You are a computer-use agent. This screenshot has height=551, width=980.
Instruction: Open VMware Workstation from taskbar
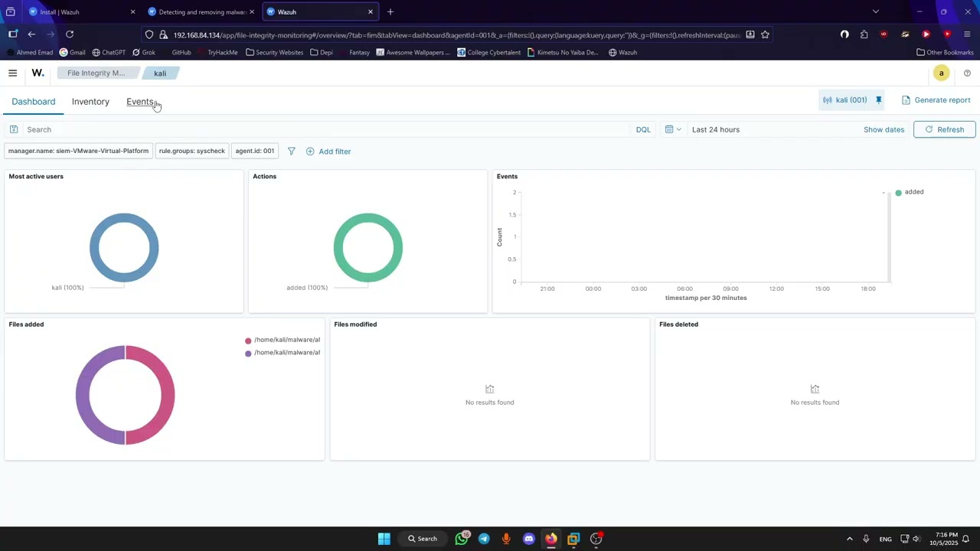573,539
